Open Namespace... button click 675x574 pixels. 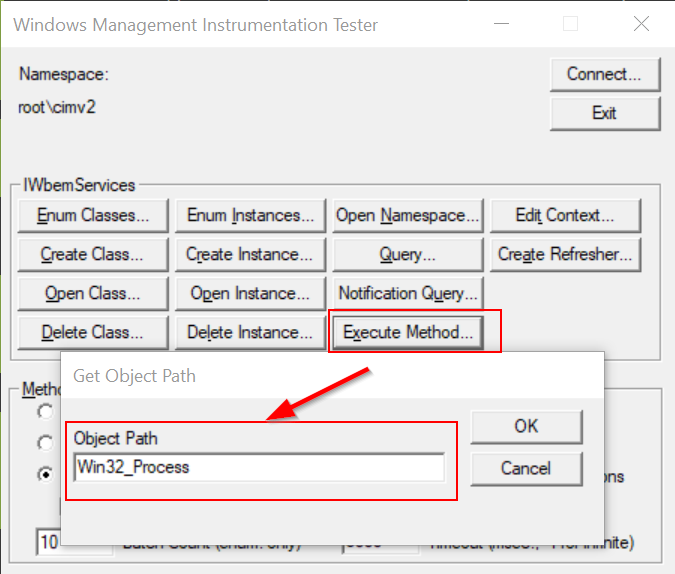(408, 215)
